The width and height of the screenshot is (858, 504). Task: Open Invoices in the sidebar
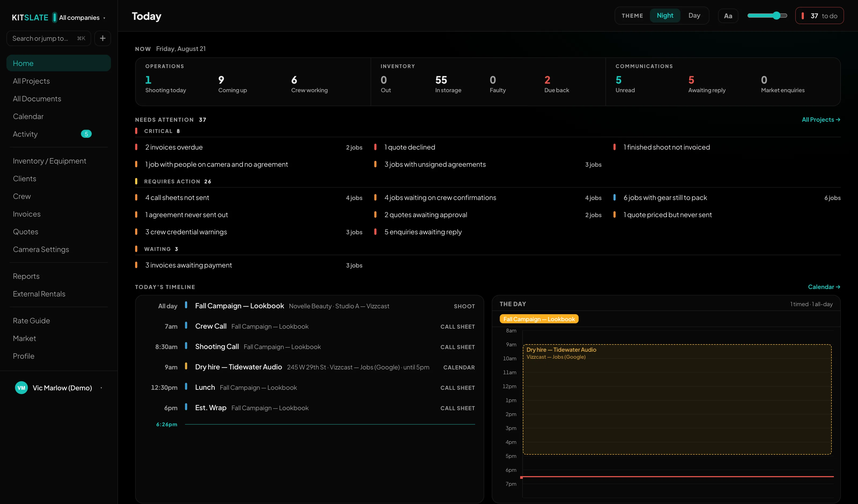58,214
